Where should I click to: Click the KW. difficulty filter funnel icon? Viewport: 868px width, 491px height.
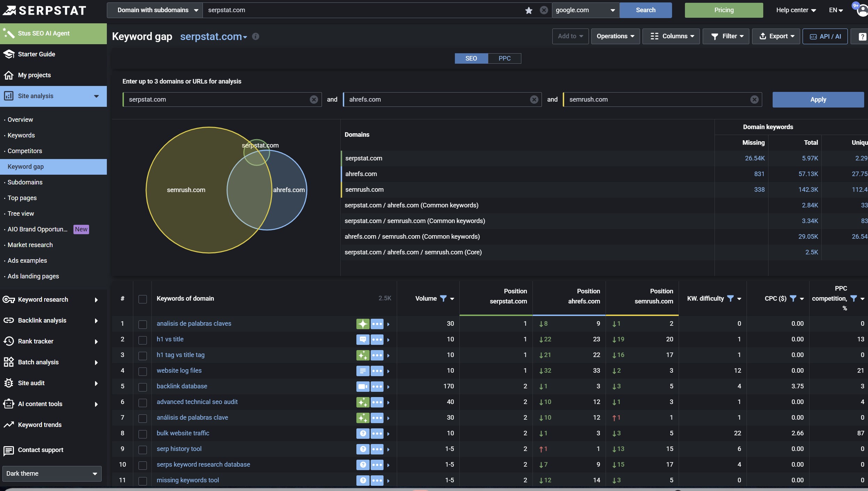click(730, 299)
